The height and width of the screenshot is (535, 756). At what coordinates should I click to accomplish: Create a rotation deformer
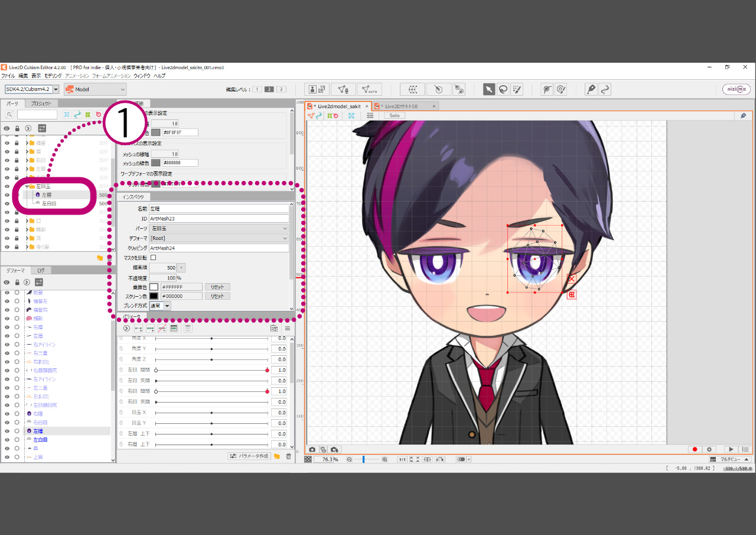pos(438,89)
